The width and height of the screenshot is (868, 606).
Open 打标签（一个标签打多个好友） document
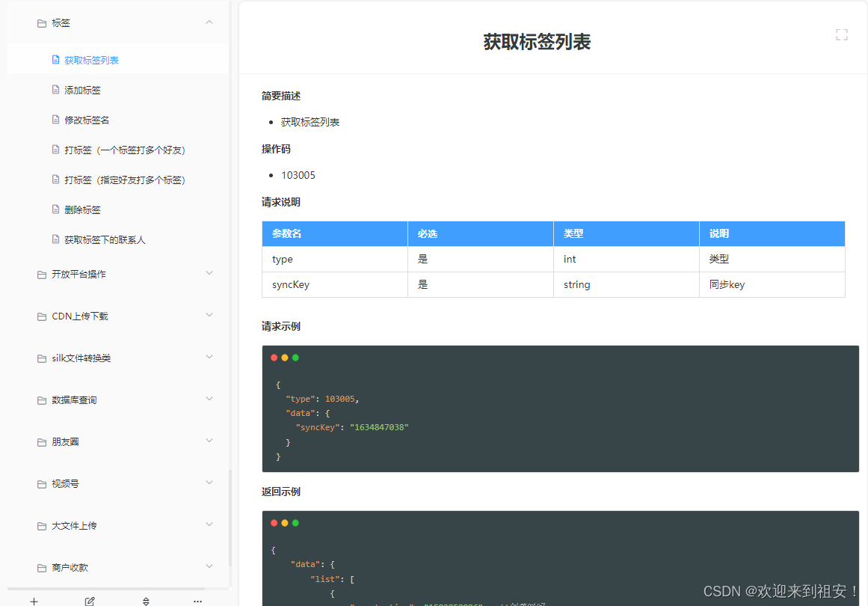pyautogui.click(x=125, y=150)
